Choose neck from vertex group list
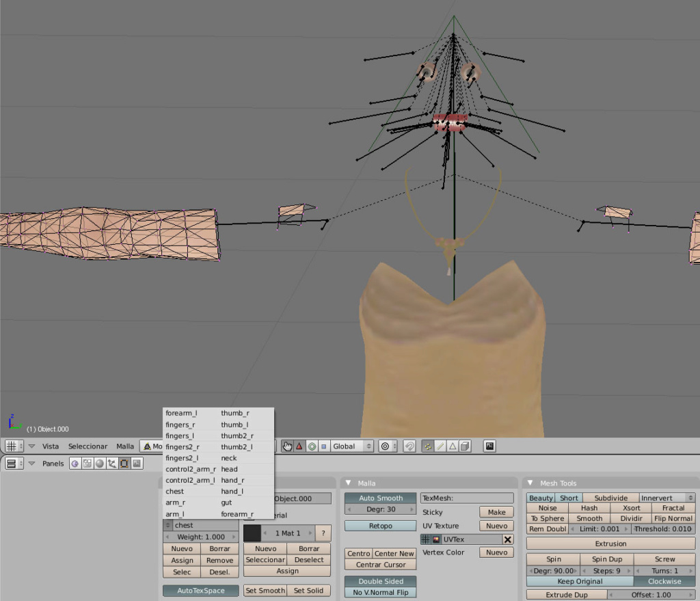 pos(228,458)
